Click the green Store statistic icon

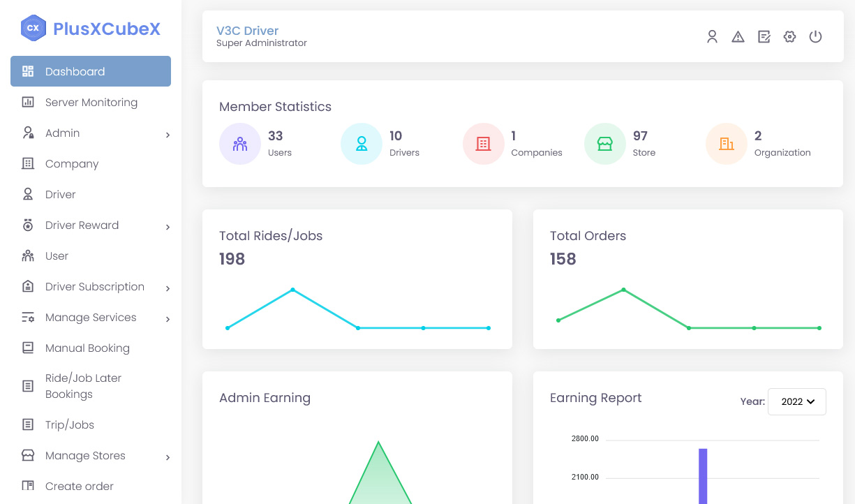click(605, 144)
